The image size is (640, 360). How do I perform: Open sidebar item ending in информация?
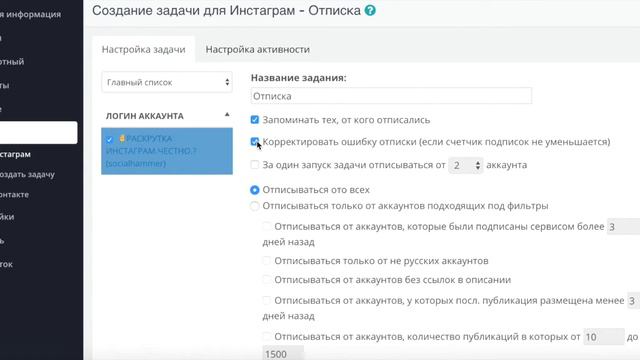coord(31,14)
